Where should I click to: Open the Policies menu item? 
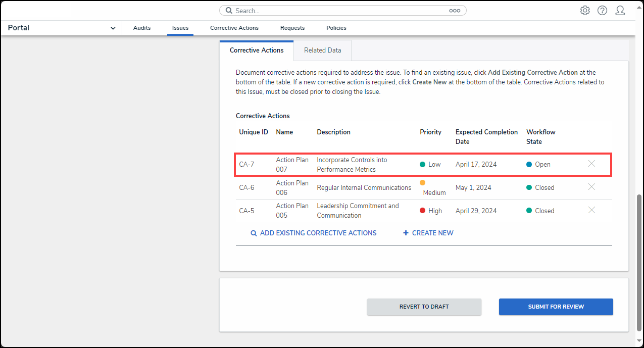point(336,28)
